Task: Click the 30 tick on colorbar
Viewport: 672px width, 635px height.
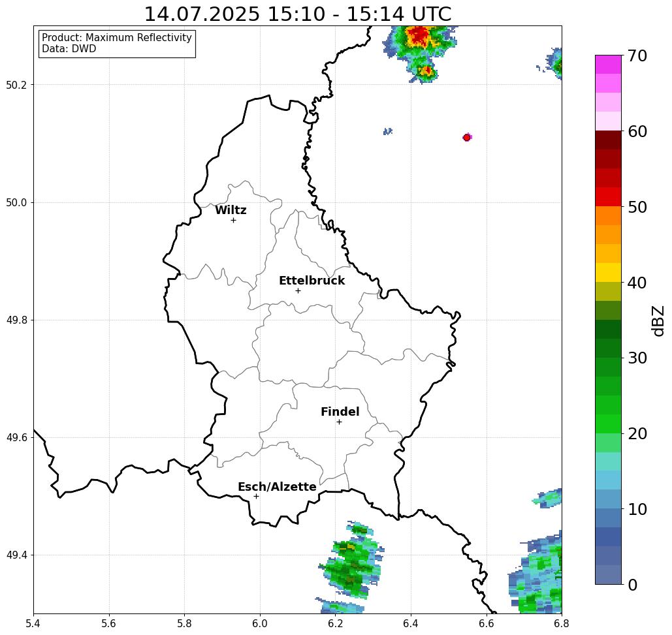Action: tap(637, 358)
